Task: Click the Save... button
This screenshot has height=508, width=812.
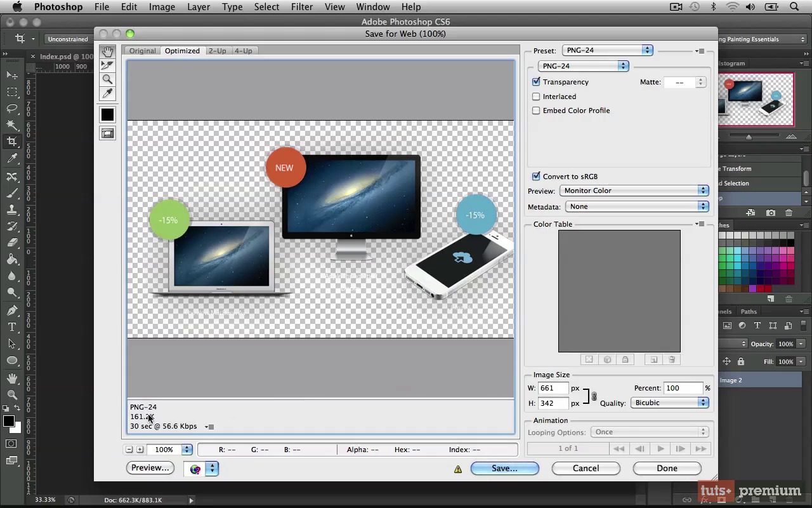Action: click(505, 469)
